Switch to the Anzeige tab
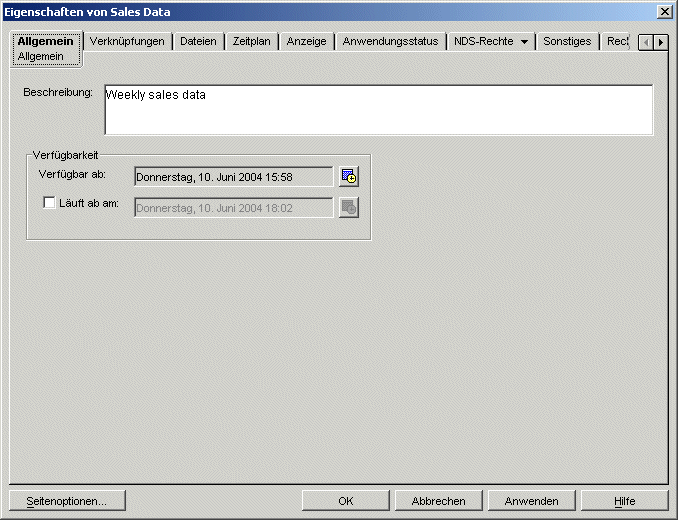 (306, 41)
